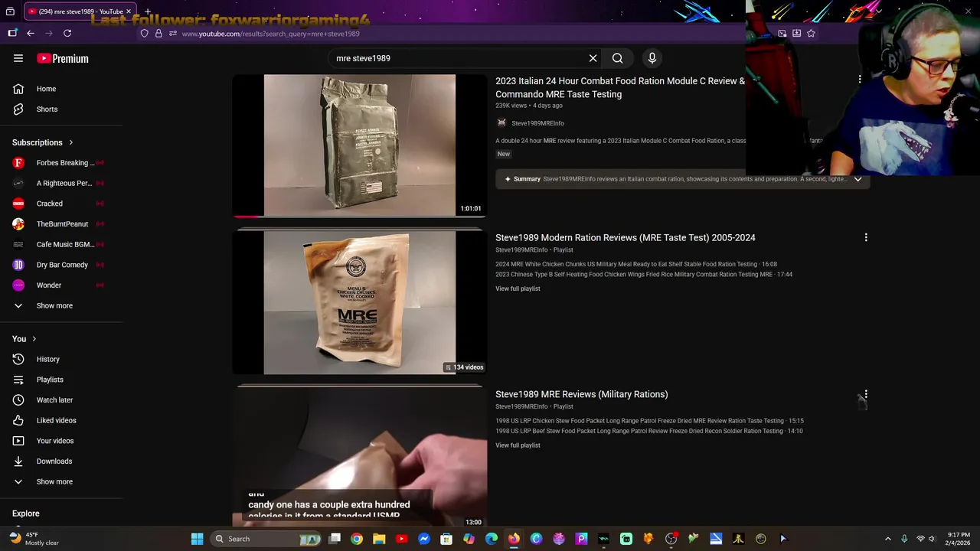Open browser site permissions icon in URL bar

(173, 34)
